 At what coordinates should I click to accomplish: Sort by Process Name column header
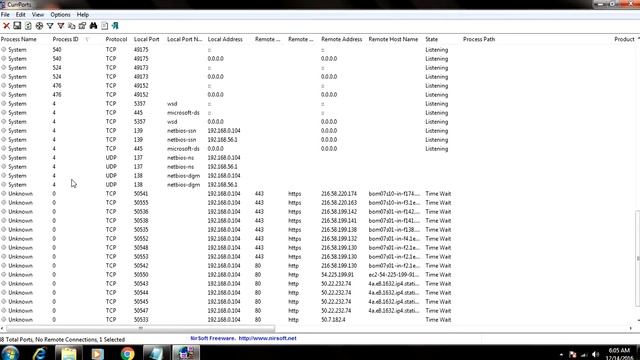tap(19, 39)
